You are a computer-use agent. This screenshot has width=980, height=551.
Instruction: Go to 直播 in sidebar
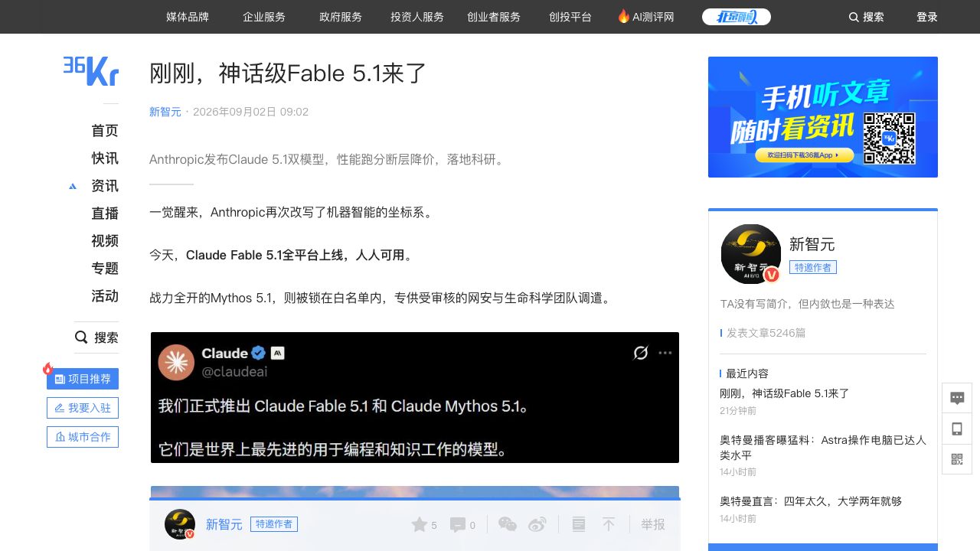(105, 214)
